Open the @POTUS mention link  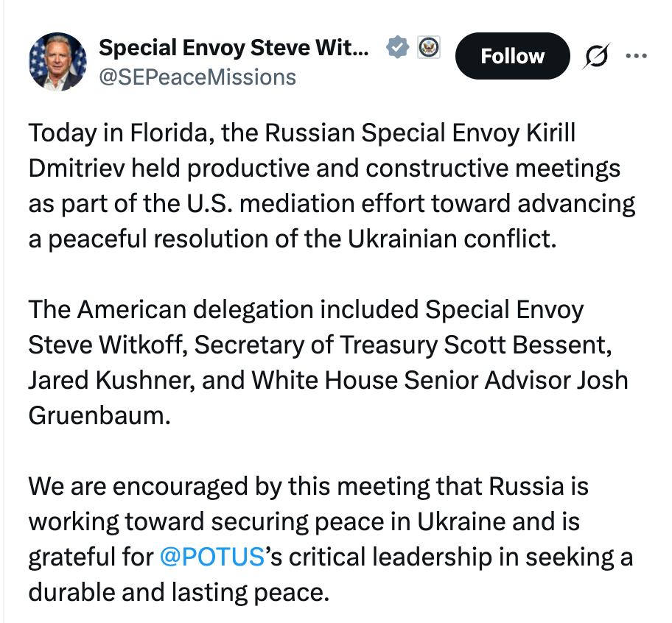tap(211, 557)
